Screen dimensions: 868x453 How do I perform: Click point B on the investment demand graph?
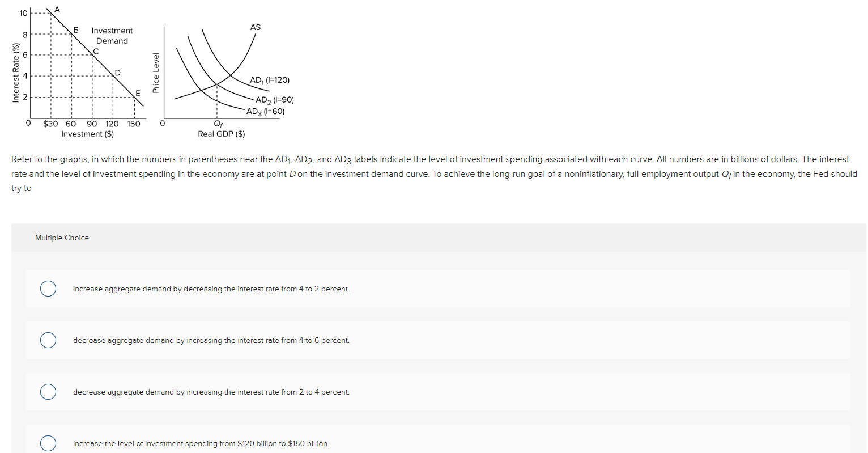pos(75,31)
